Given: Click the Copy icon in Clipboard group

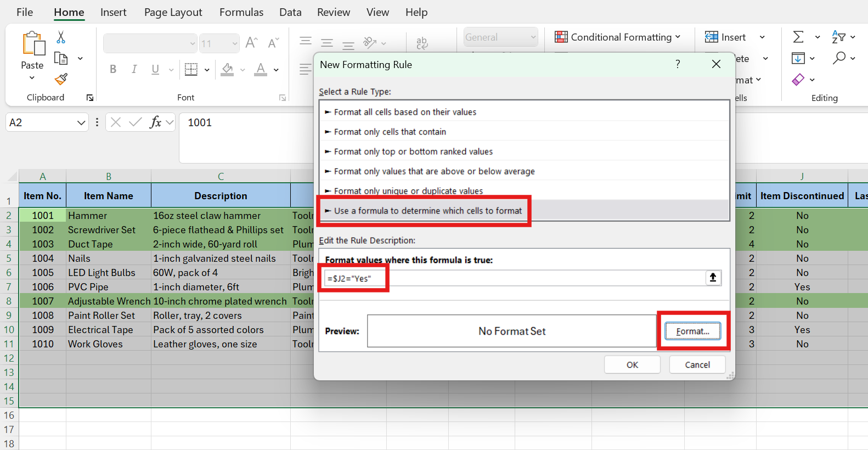Looking at the screenshot, I should [x=61, y=59].
